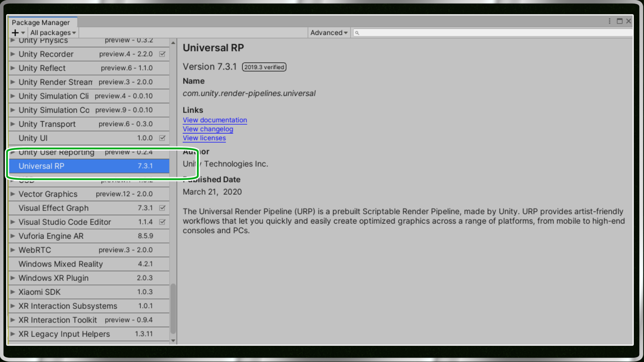Screen dimensions: 644x362
Task: Click the package search field
Action: coord(492,33)
